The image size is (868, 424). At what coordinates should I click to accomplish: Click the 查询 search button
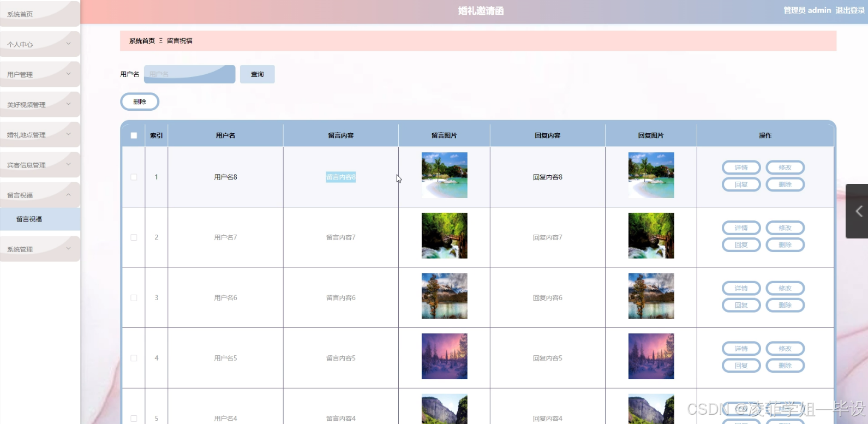coord(257,74)
